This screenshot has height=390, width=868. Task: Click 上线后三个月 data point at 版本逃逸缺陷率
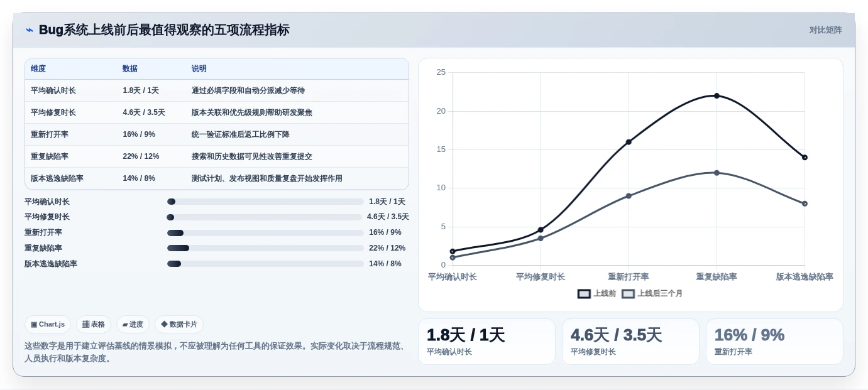pyautogui.click(x=805, y=203)
